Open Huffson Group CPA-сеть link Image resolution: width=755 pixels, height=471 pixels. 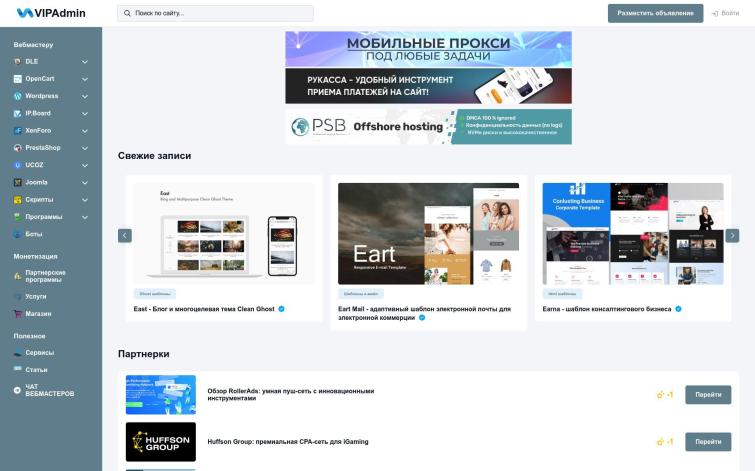click(288, 442)
